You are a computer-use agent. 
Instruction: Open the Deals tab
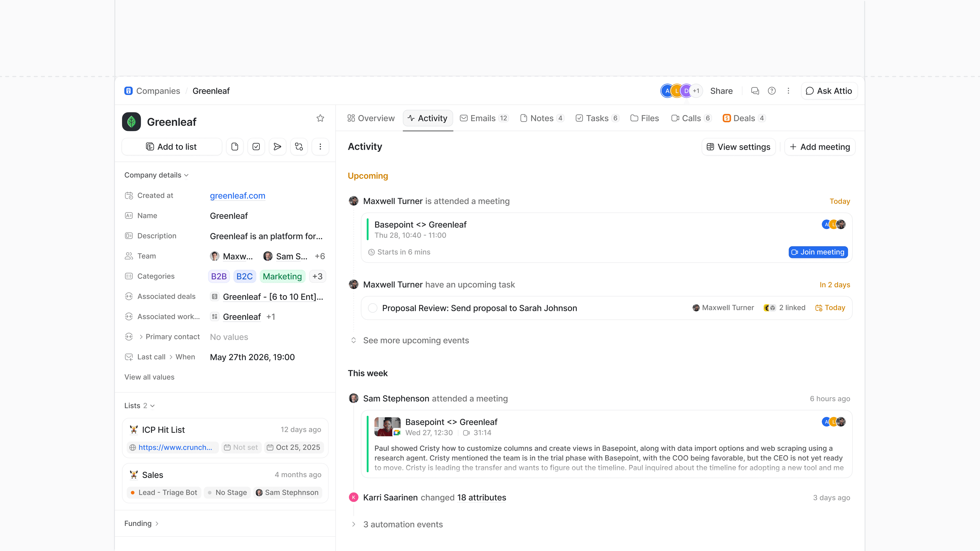(x=744, y=118)
